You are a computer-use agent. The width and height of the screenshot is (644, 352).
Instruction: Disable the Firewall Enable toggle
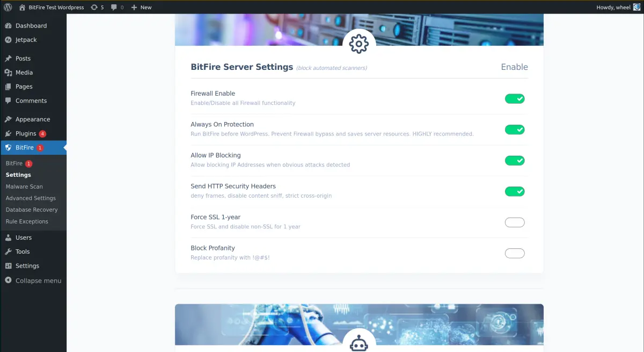pos(515,99)
